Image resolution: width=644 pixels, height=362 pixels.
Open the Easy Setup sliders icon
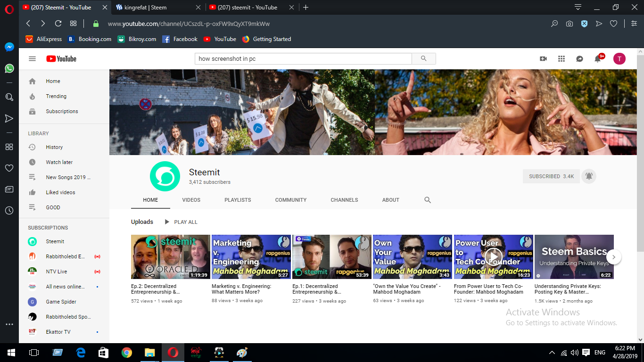[x=634, y=24]
